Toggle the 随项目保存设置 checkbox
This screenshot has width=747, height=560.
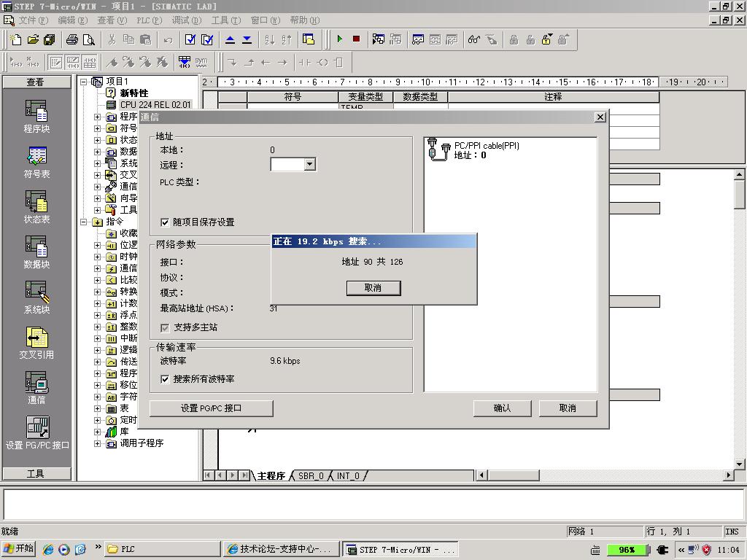pyautogui.click(x=165, y=222)
